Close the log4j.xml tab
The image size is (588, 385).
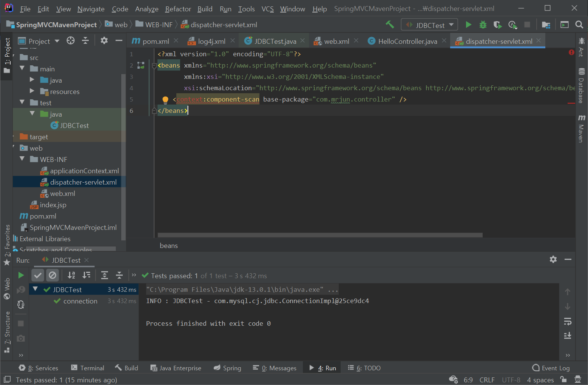(x=233, y=40)
